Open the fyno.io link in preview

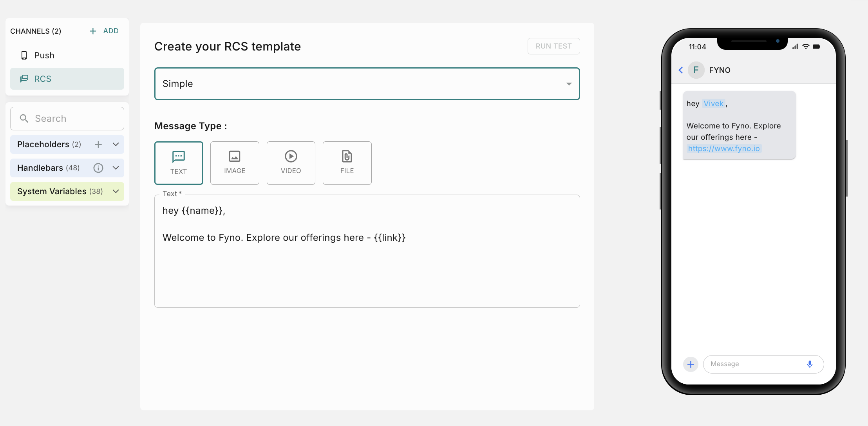(x=723, y=148)
